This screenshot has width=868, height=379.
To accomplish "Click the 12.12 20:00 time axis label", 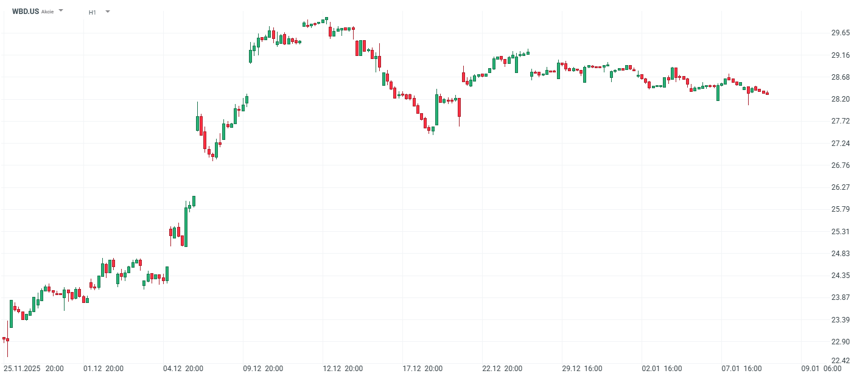I will click(x=344, y=369).
